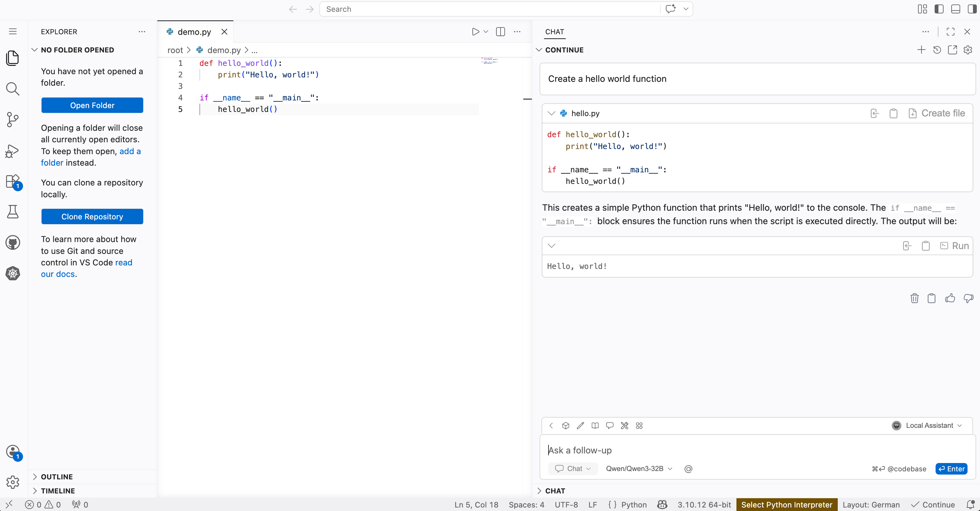Collapse the hello.py code block
The width and height of the screenshot is (980, 511).
(552, 114)
